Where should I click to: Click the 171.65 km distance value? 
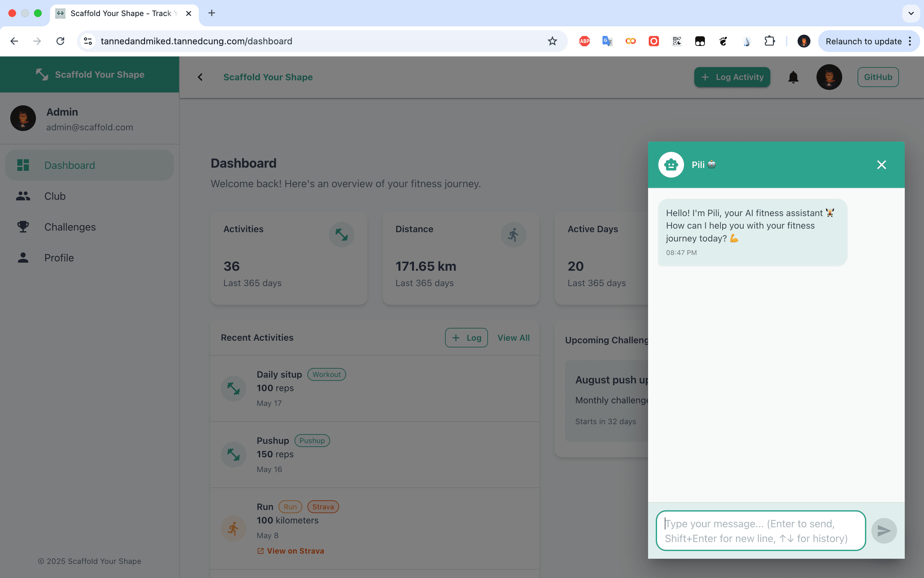click(x=426, y=266)
